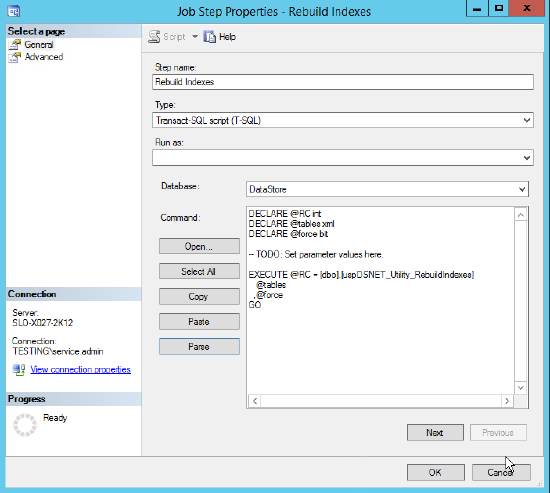Click the window title bar app icon
The image size is (550, 493).
pos(14,11)
